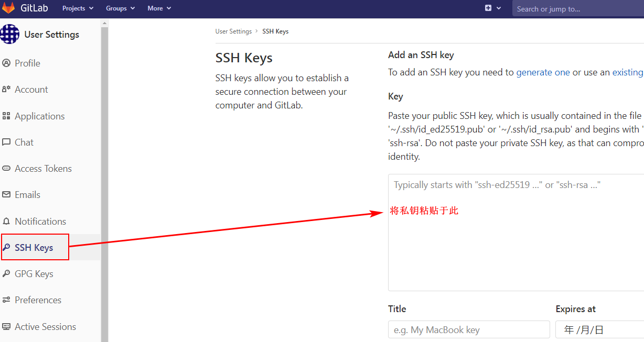Open Applications grid icon in sidebar

pyautogui.click(x=6, y=116)
